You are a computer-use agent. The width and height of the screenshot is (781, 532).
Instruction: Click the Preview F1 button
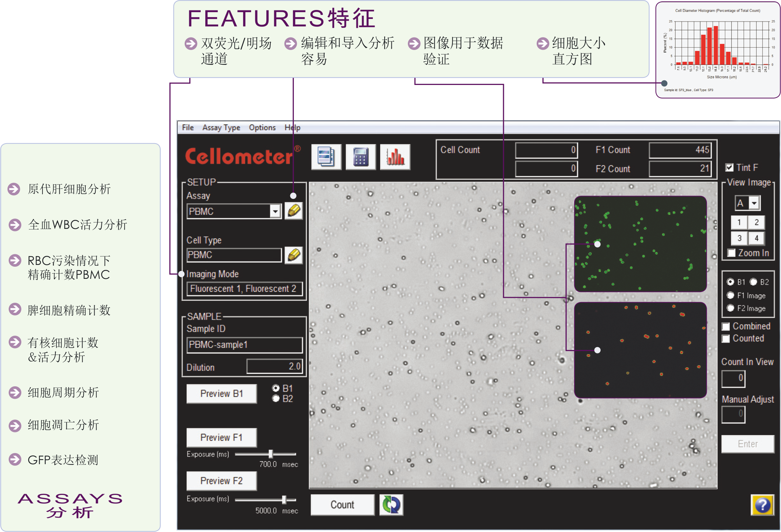tap(221, 437)
